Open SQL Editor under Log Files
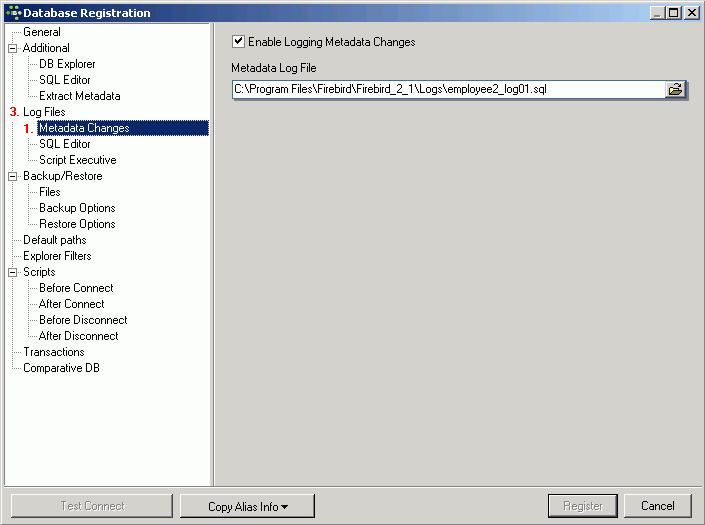 pos(65,144)
